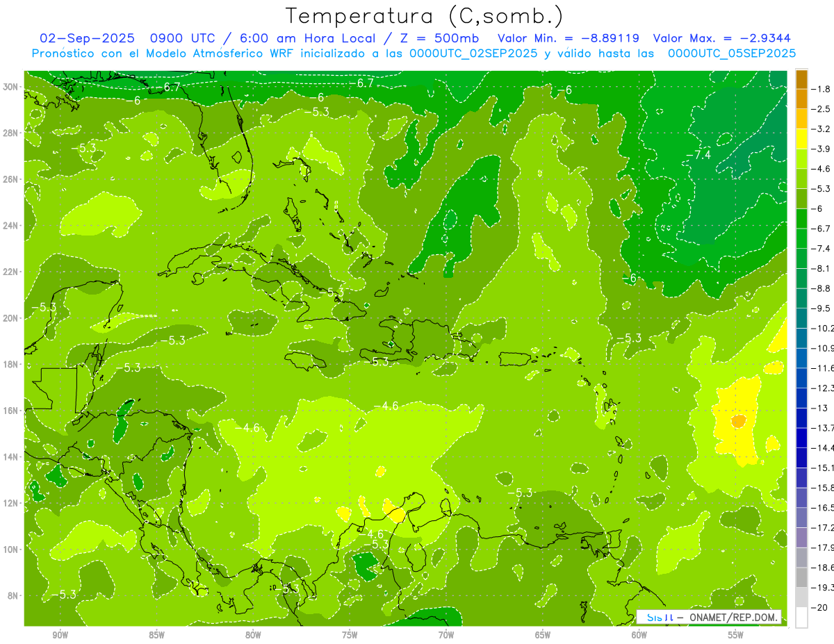The height and width of the screenshot is (644, 834).
Task: Click the '75W' longitude axis label
Action: pos(350,636)
